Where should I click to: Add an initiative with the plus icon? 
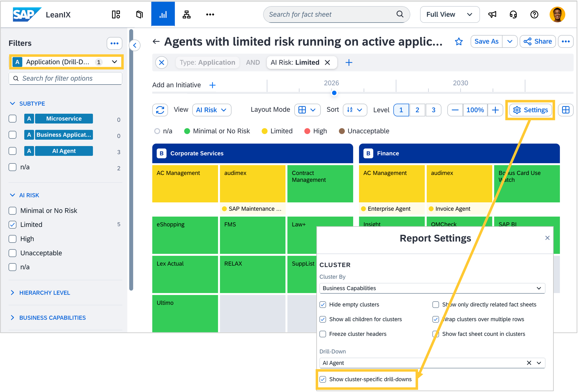(212, 85)
